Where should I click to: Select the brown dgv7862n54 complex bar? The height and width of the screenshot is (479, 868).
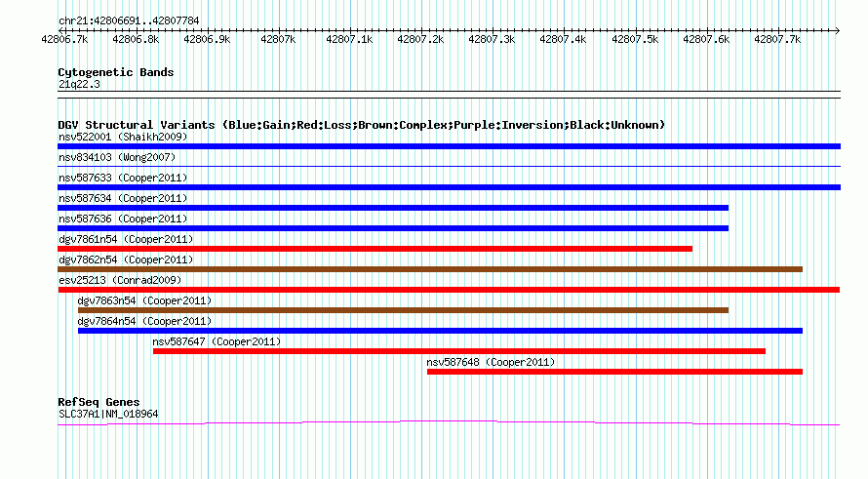pos(430,269)
